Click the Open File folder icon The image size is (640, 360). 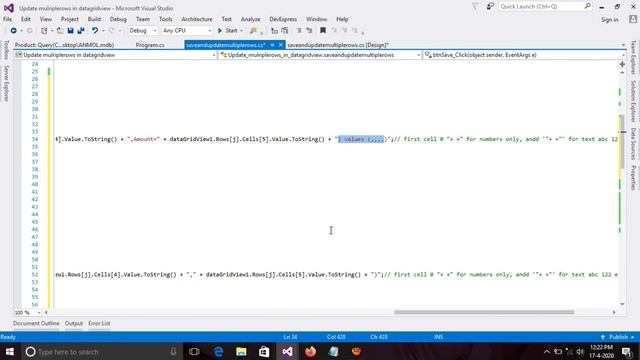[x=60, y=31]
